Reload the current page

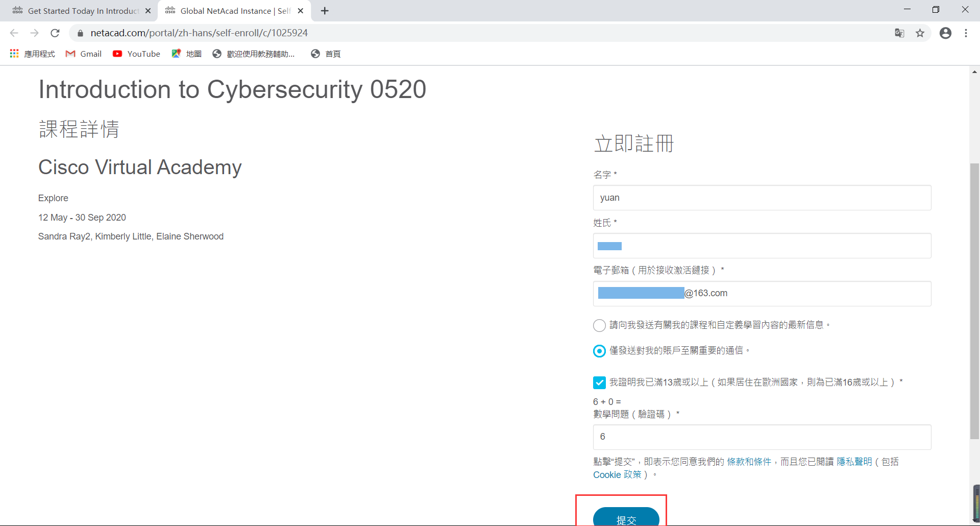(55, 33)
